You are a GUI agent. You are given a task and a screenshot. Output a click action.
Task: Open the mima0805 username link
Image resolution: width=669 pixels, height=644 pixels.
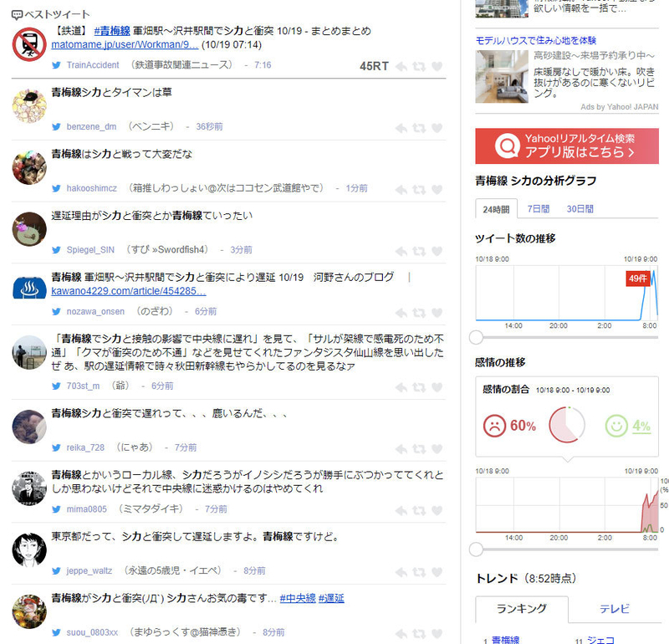(x=87, y=509)
